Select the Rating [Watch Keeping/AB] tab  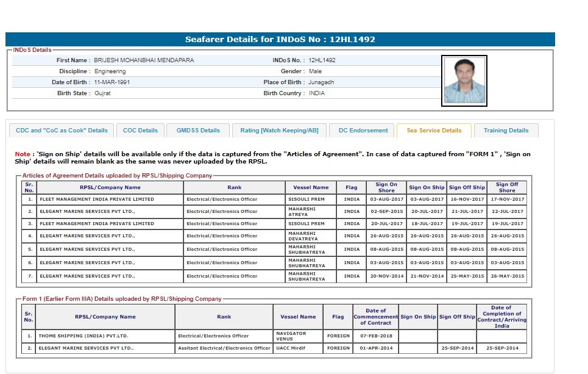[279, 131]
